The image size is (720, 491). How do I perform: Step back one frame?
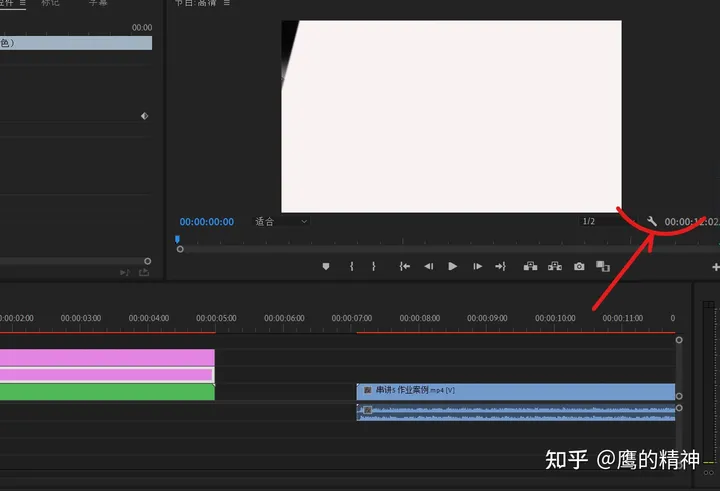429,266
